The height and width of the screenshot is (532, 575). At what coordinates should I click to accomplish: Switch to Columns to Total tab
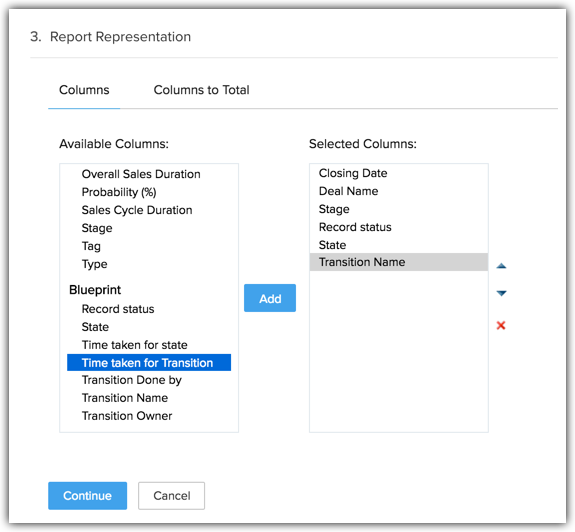201,90
